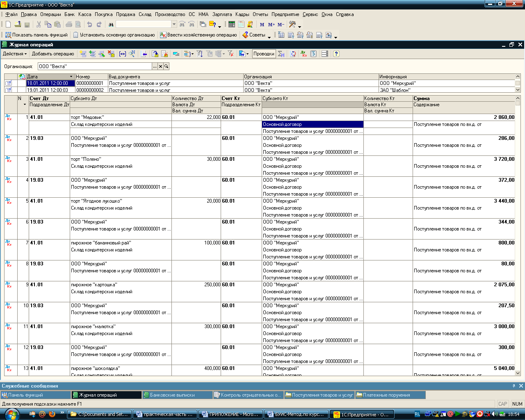Screen dimensions: 525x420
Task: Open the dropdown arrow after the hierarchy view icon
Action: point(193,54)
